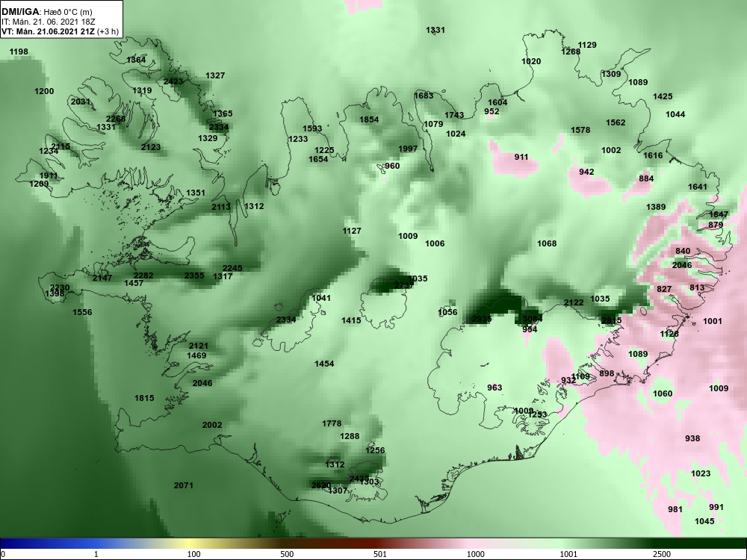
Task: Click the map value 1129
Action: (x=587, y=45)
